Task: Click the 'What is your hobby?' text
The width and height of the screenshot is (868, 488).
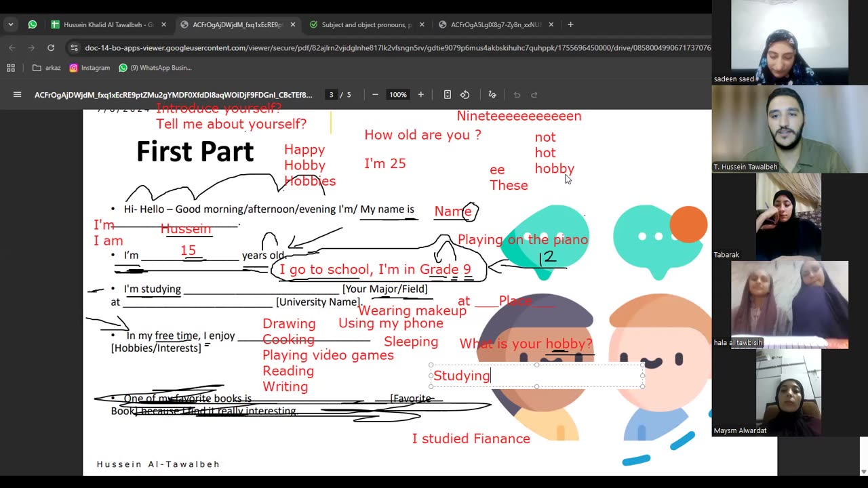Action: pos(526,344)
